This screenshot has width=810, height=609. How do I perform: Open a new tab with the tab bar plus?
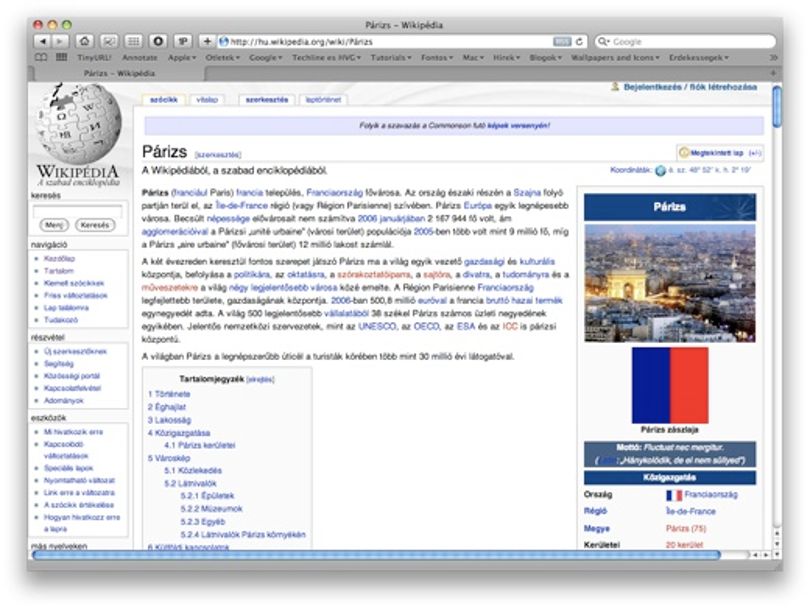pyautogui.click(x=773, y=73)
